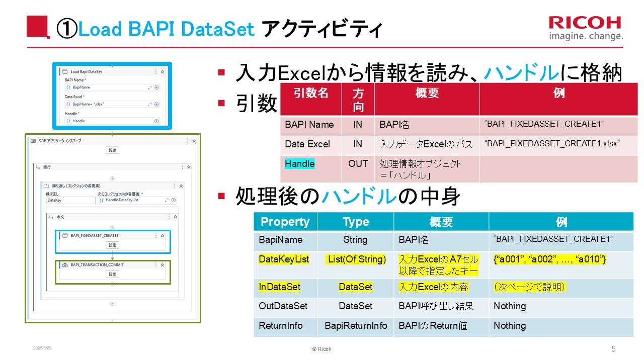Add activity above BAPI_FIXEDASSET_CREATE1 via plus circle
Screen dimensions: 644x362
(112, 228)
